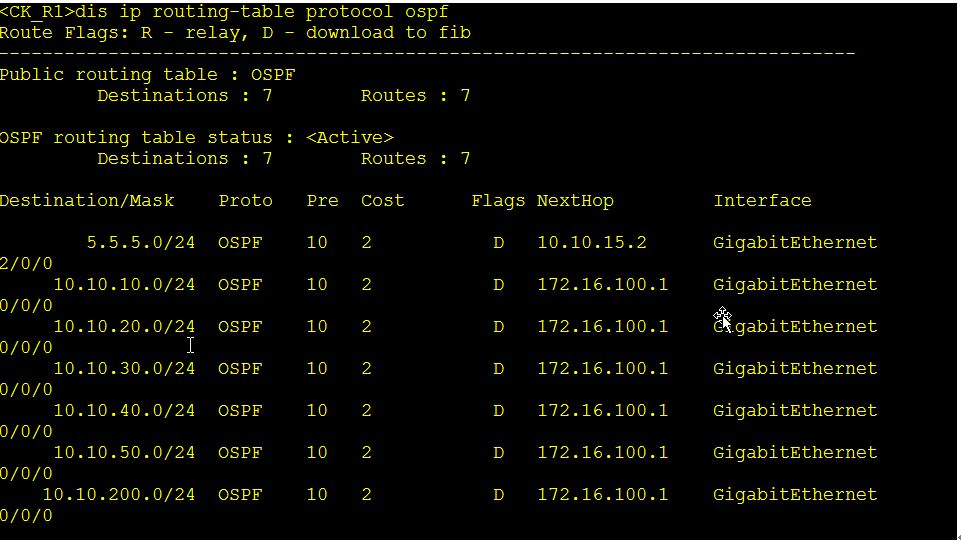Click the 10.10.200.0/24 destination
Screen dimensions: 961x540
pyautogui.click(x=119, y=495)
